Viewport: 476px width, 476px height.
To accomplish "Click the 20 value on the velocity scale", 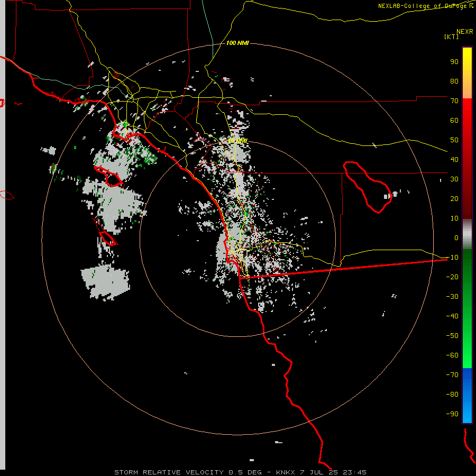I will (x=454, y=198).
